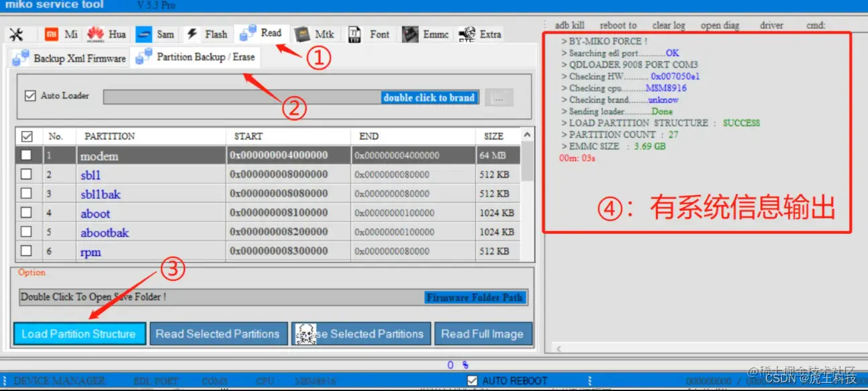Check the modem partition checkbox
Screen dimensions: 868x391
pyautogui.click(x=26, y=155)
